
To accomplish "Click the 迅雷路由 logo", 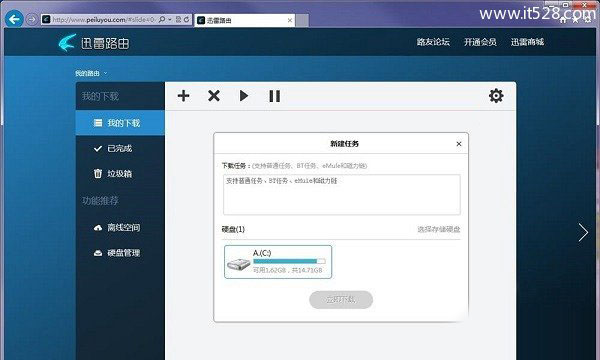I will (94, 42).
